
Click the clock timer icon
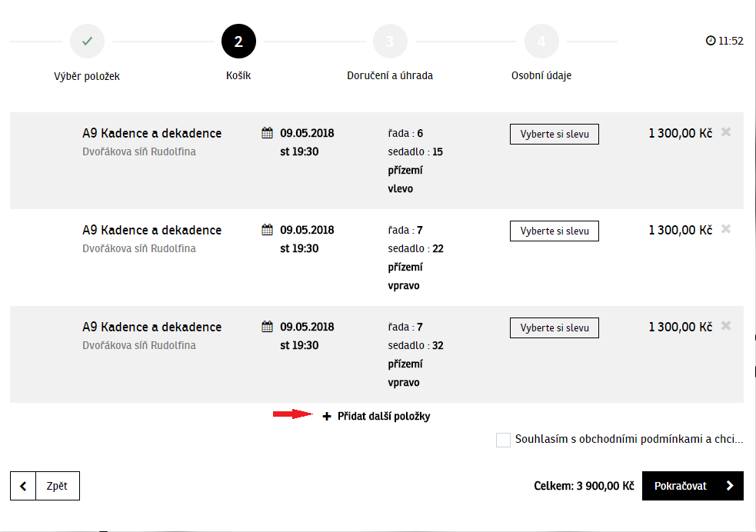[711, 41]
